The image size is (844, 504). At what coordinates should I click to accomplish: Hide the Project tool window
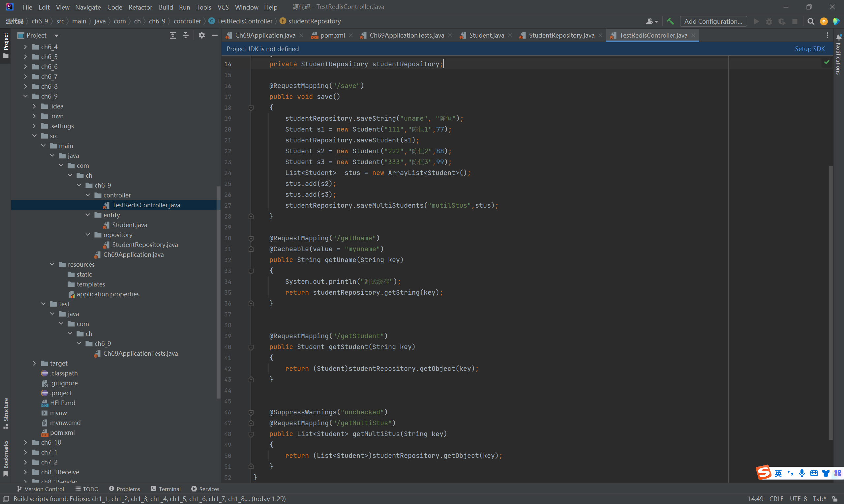point(214,35)
